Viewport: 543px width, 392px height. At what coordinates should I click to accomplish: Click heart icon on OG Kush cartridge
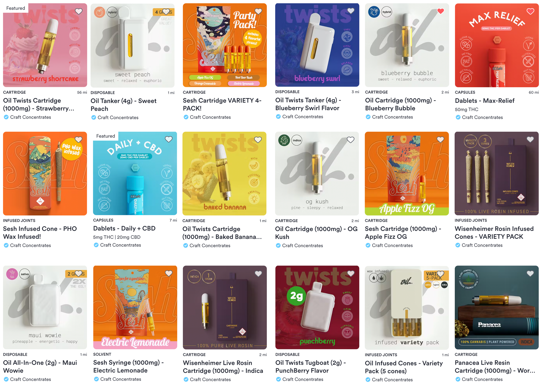[351, 140]
